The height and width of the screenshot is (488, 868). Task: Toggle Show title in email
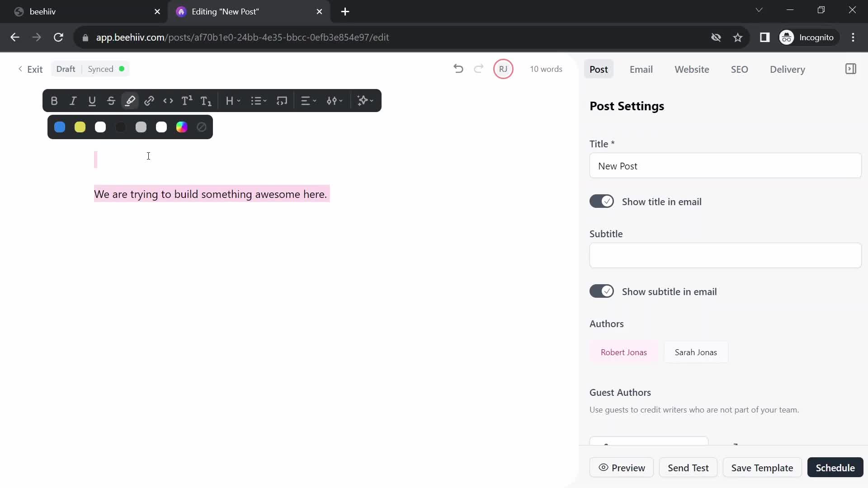(x=602, y=202)
